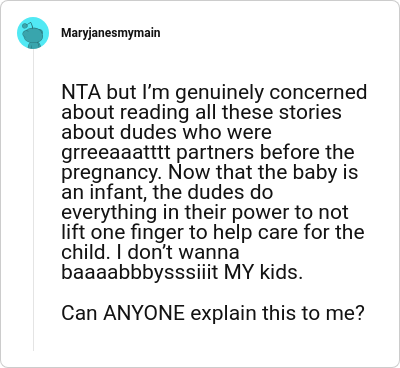This screenshot has width=400, height=368.
Task: Click the word "baaaabbbysssiiit" in the comment
Action: (140, 273)
